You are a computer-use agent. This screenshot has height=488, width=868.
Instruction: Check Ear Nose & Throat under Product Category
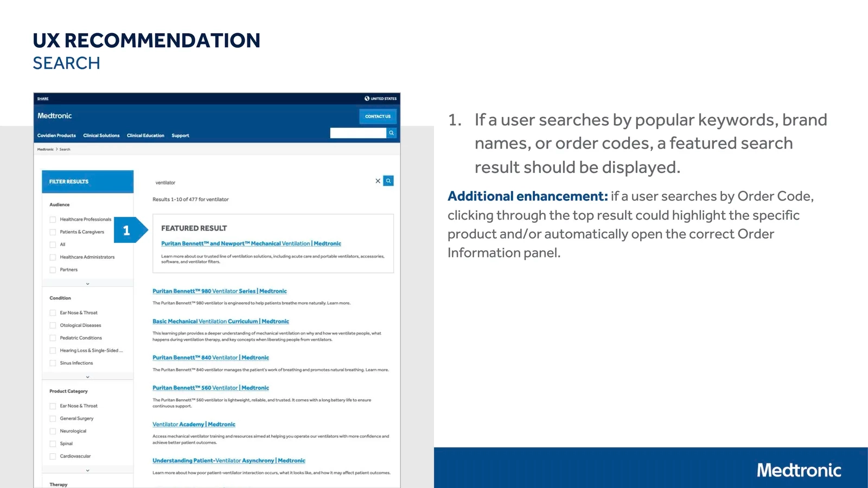(x=53, y=406)
